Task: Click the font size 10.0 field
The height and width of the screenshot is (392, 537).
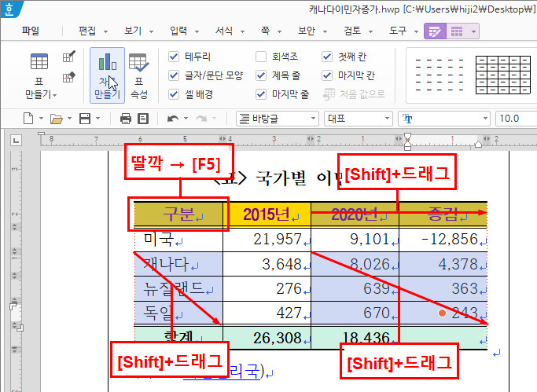Action: (x=516, y=119)
